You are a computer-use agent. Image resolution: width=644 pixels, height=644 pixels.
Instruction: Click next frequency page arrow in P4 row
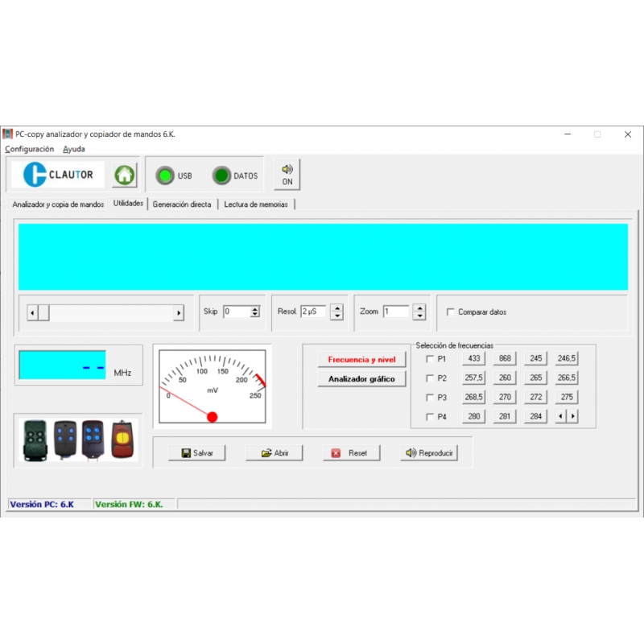coord(572,416)
